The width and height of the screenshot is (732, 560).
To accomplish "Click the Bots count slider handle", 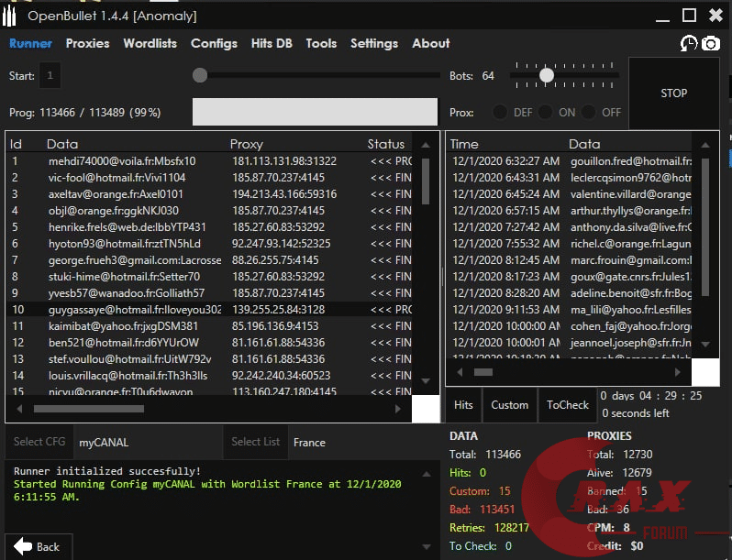I will tap(546, 75).
